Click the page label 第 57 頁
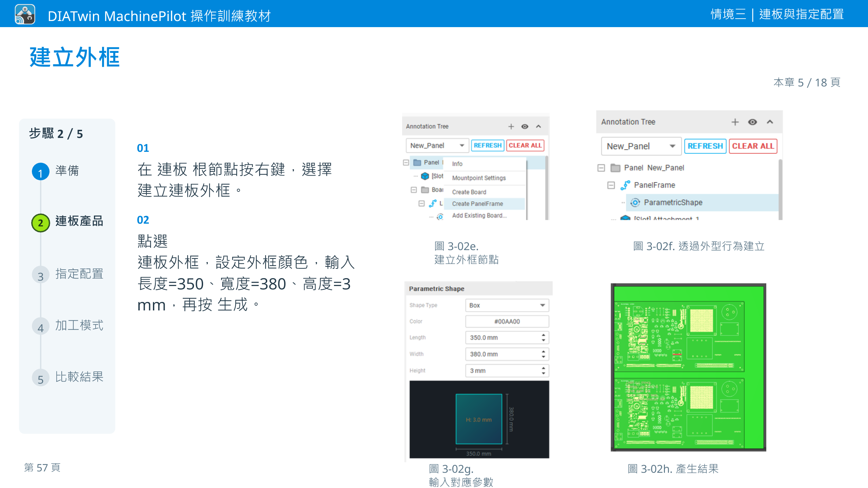Screen dimensions: 868x488 [42, 468]
